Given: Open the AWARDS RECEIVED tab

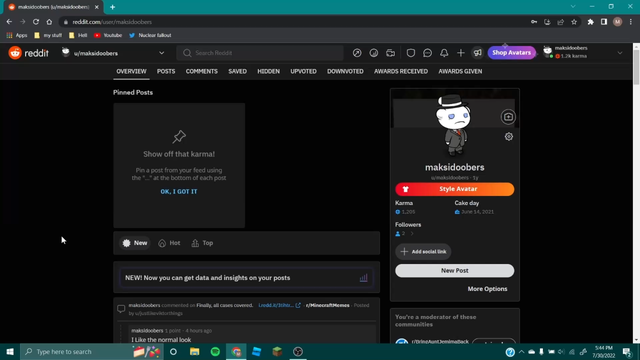Looking at the screenshot, I should pos(401,71).
